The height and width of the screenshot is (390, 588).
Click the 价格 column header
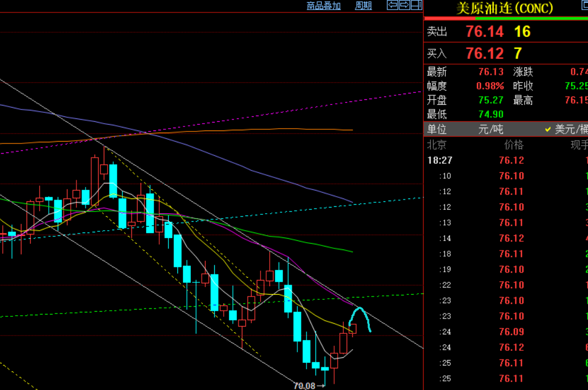[514, 145]
